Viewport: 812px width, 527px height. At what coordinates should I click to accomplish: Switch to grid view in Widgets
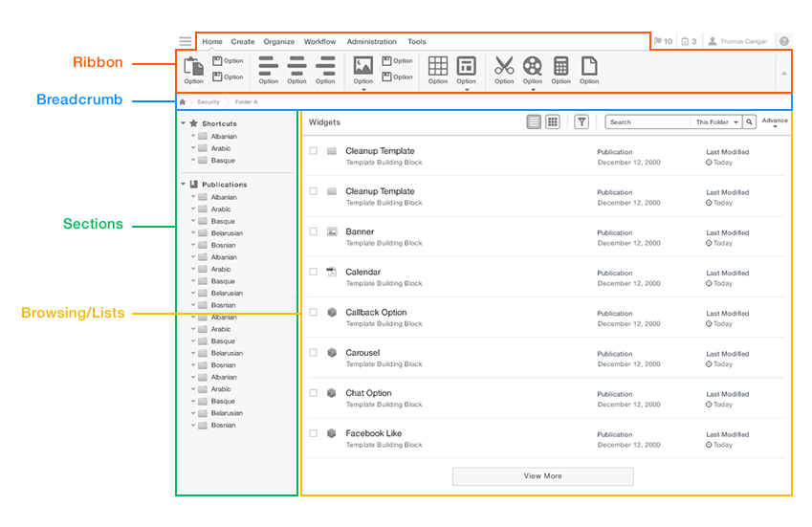pos(553,122)
